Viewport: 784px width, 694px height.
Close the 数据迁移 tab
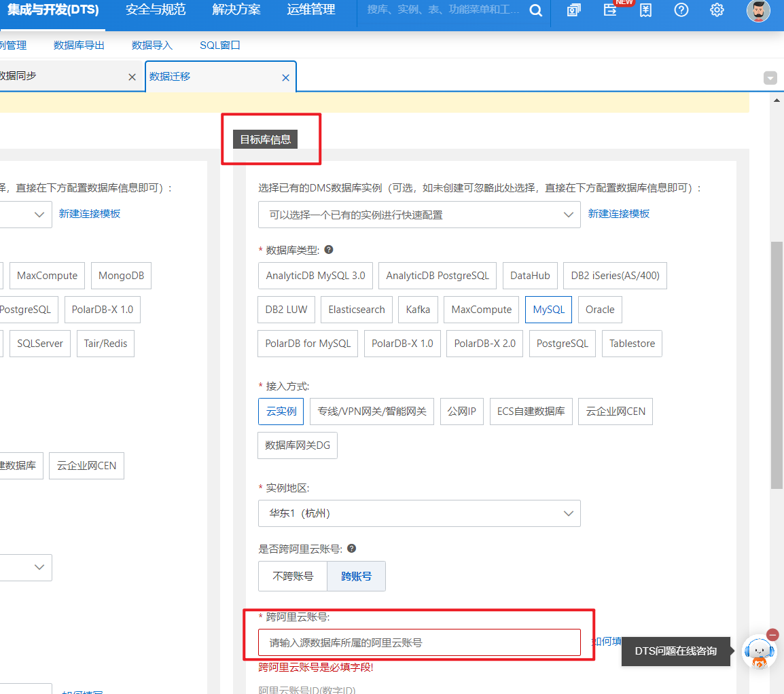(285, 77)
